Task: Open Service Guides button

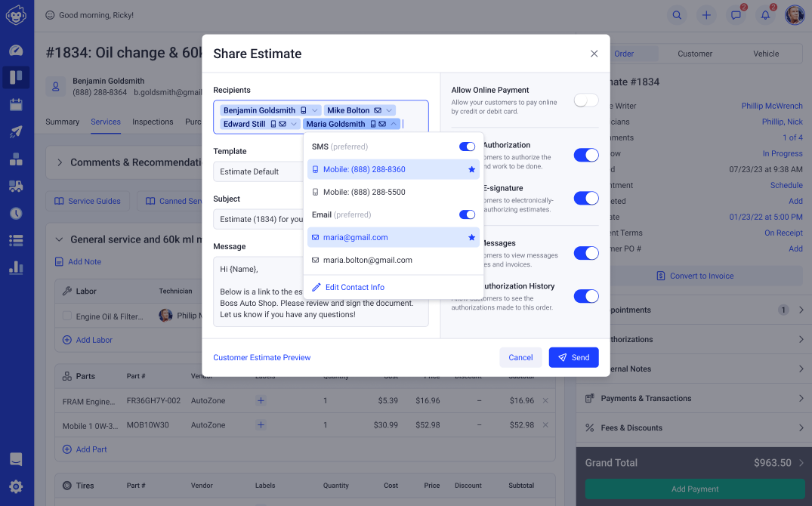Action: (88, 201)
